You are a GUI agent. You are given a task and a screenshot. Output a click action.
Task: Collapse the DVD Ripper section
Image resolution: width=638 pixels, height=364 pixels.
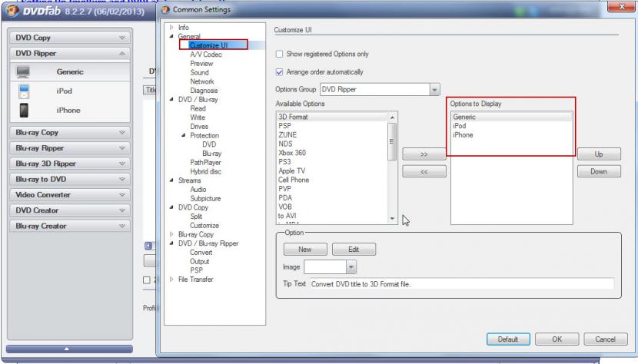tap(70, 53)
